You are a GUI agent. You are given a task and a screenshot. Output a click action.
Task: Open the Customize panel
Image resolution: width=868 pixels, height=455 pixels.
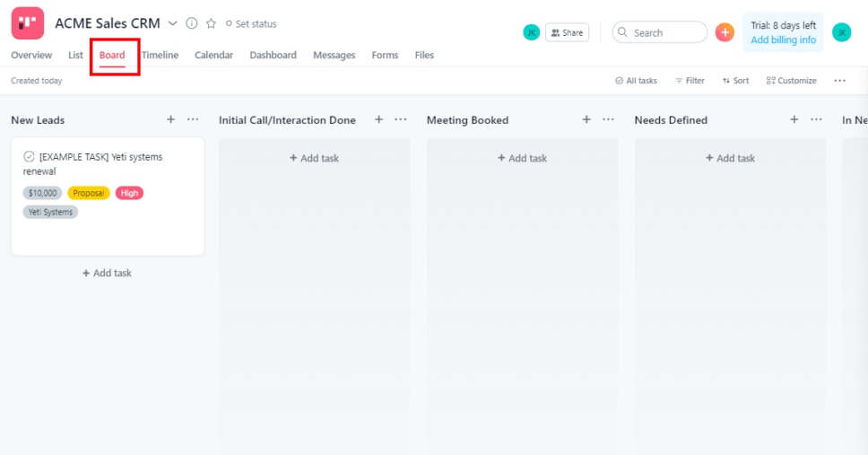point(792,81)
